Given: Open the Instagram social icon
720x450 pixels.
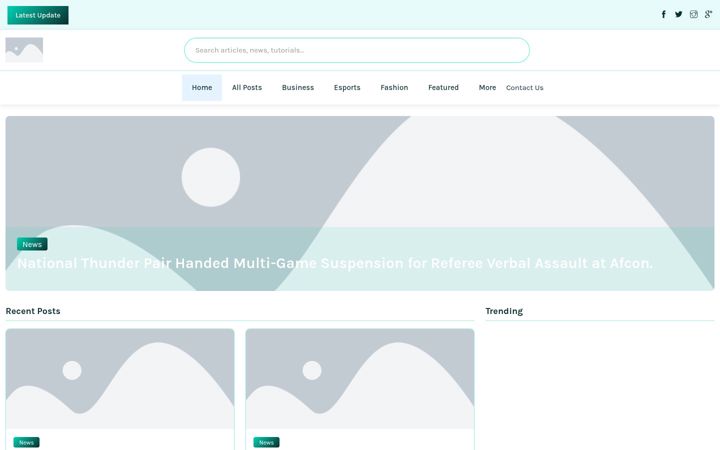Looking at the screenshot, I should (x=693, y=14).
